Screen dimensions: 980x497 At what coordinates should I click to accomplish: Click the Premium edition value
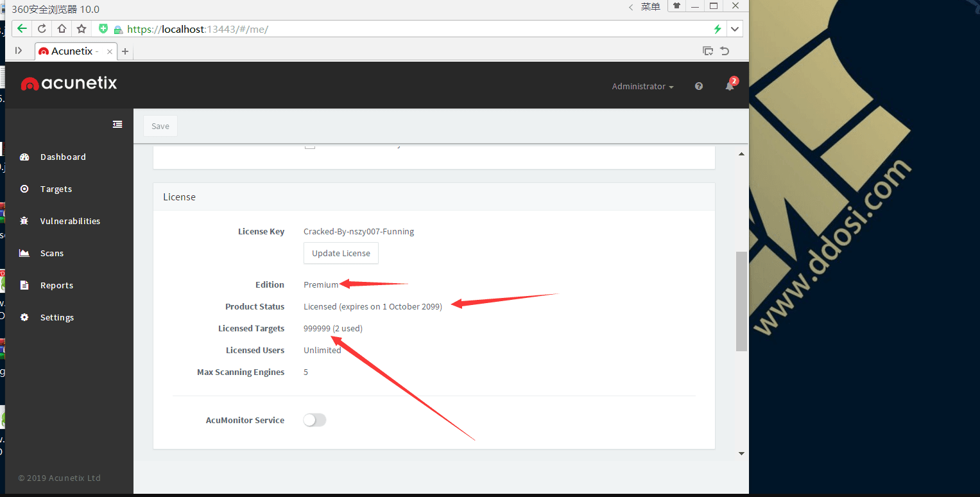321,284
